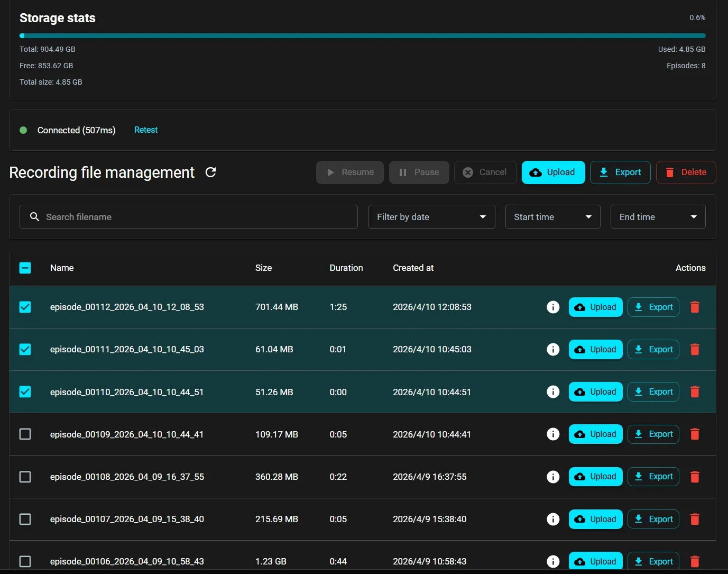Click trash icon on episode_00108 row

pos(695,477)
